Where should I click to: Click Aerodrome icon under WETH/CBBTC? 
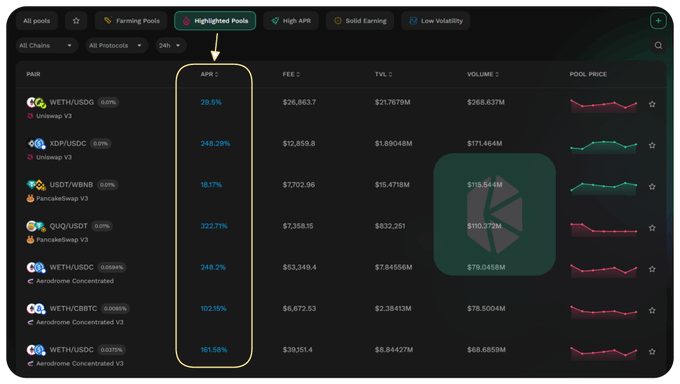[30, 322]
